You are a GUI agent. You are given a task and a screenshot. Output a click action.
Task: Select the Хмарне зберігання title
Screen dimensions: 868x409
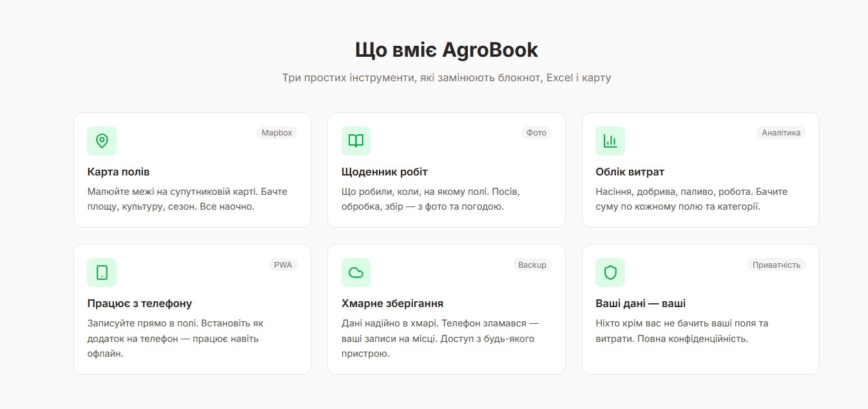point(392,303)
